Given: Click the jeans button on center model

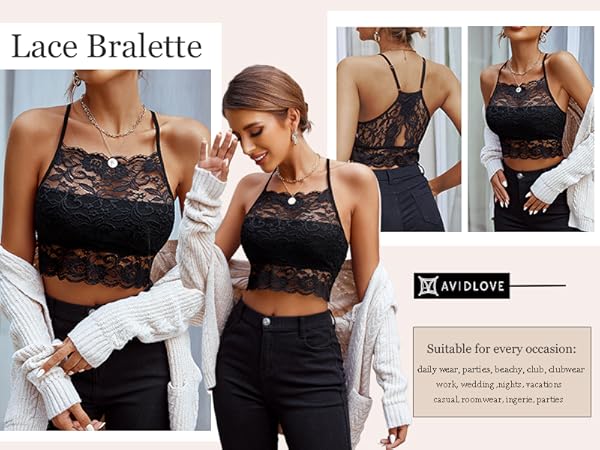Looking at the screenshot, I should click(x=266, y=321).
